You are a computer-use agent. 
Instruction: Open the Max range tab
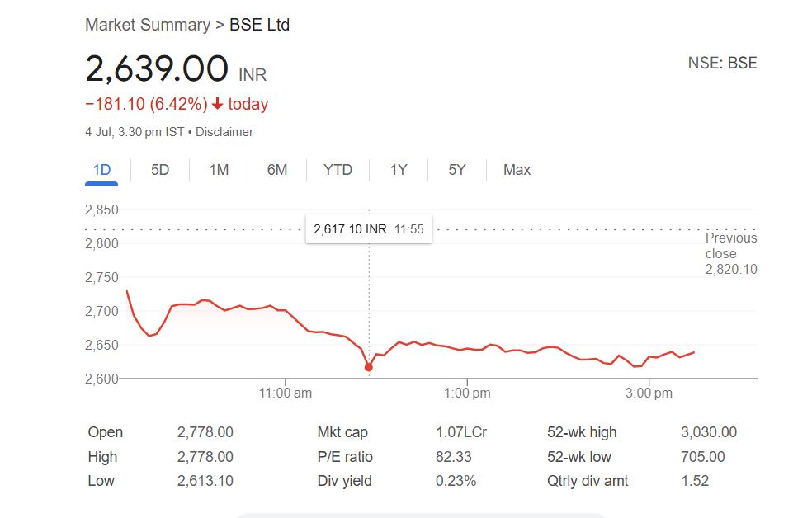click(x=517, y=170)
